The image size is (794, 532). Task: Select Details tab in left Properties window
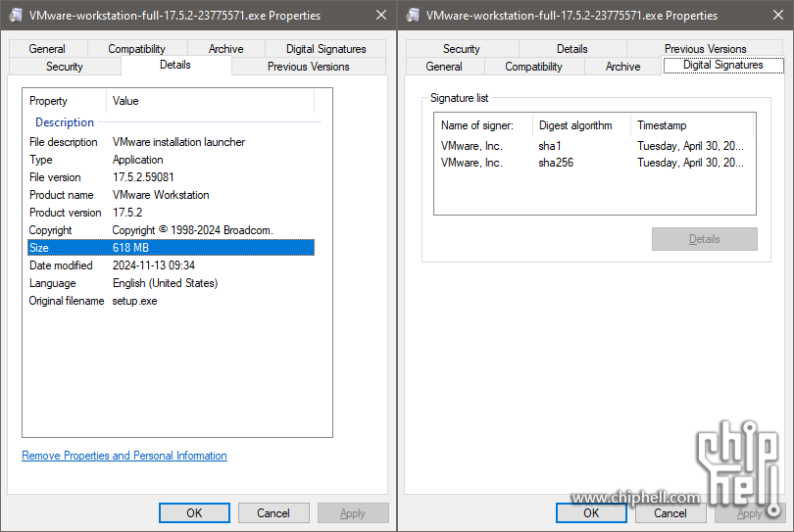tap(175, 65)
